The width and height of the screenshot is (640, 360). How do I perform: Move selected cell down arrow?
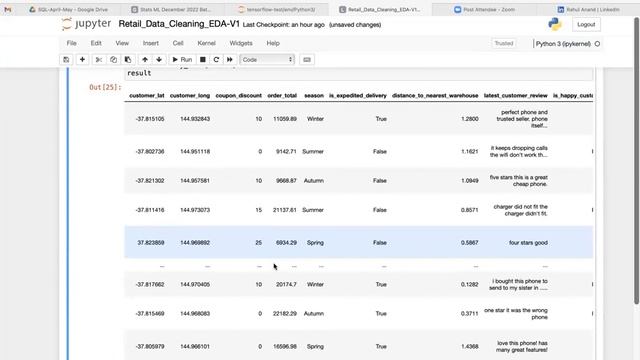pyautogui.click(x=159, y=60)
